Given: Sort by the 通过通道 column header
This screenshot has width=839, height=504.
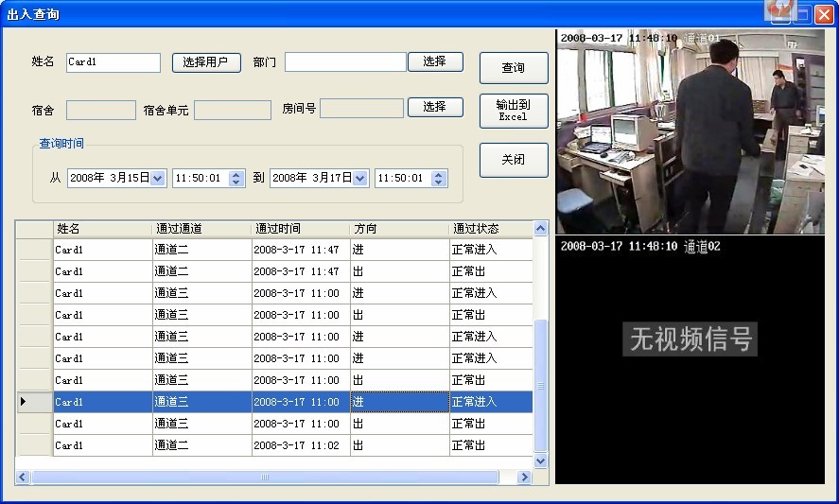Looking at the screenshot, I should 201,229.
